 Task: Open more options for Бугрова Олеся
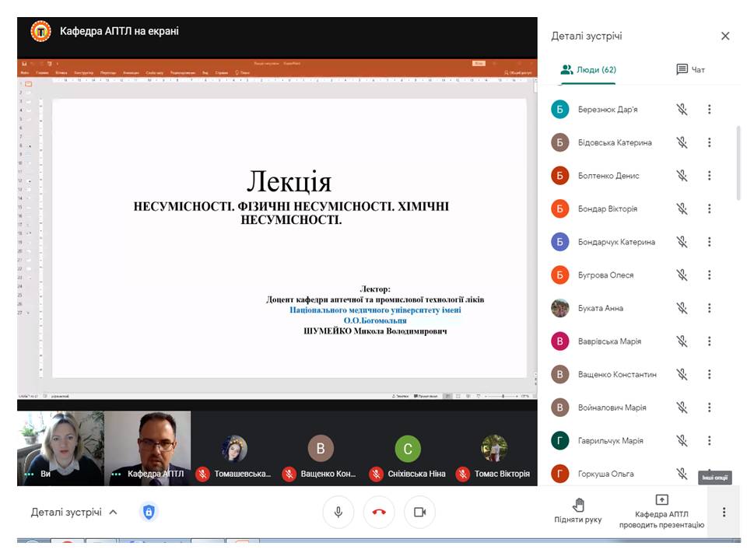[710, 275]
